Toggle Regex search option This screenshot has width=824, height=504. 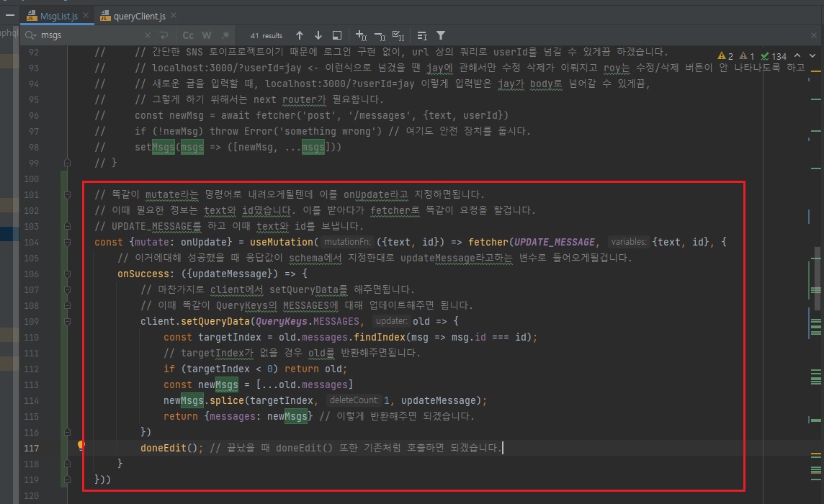225,35
